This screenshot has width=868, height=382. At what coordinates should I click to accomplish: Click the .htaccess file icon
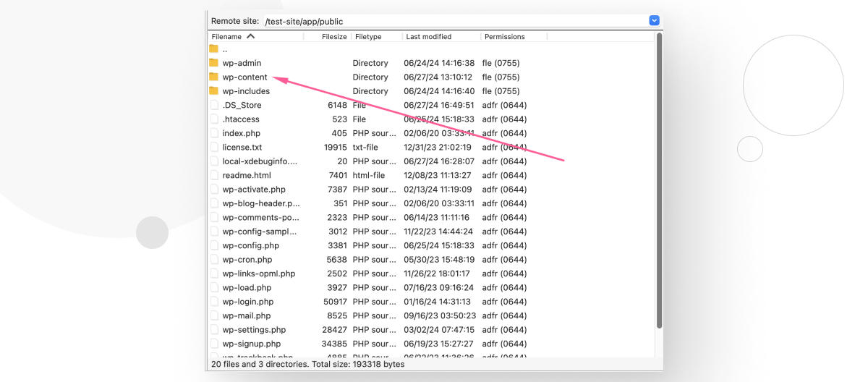(x=214, y=119)
